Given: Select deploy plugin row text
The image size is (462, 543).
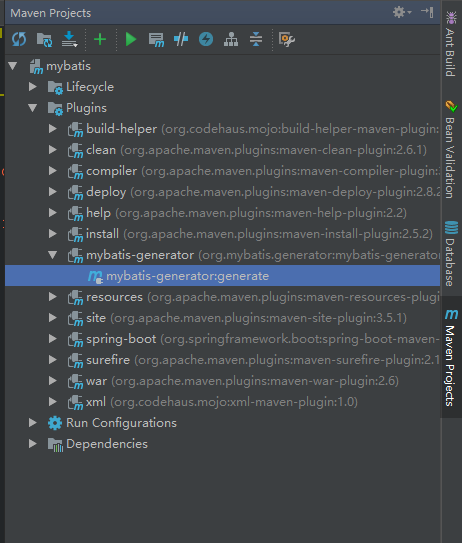Looking at the screenshot, I should 263,192.
